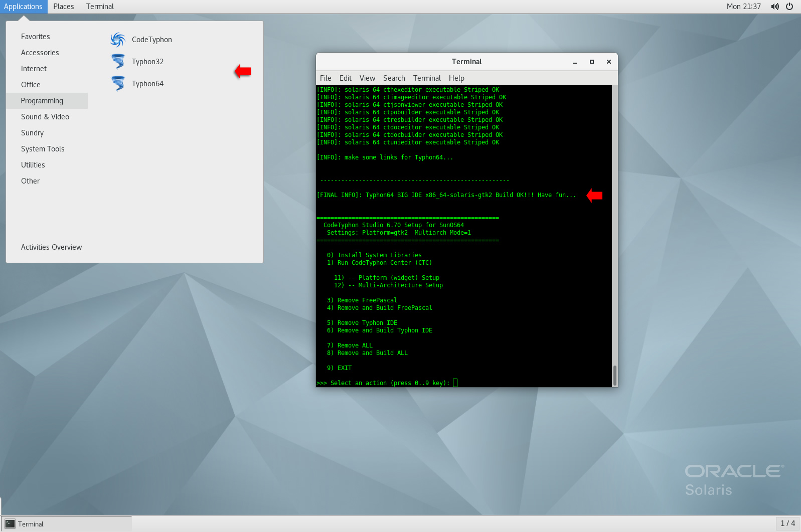The image size is (801, 532).
Task: Open the Terminal app menu in top bar
Action: [x=100, y=7]
